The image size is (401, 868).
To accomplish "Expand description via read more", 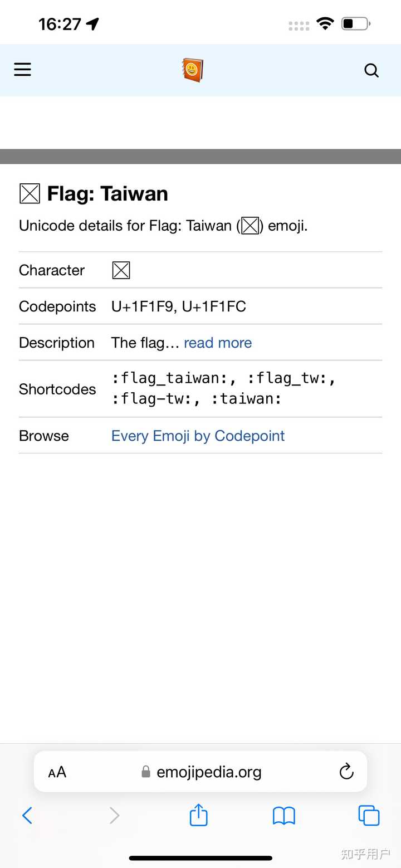I will (218, 343).
